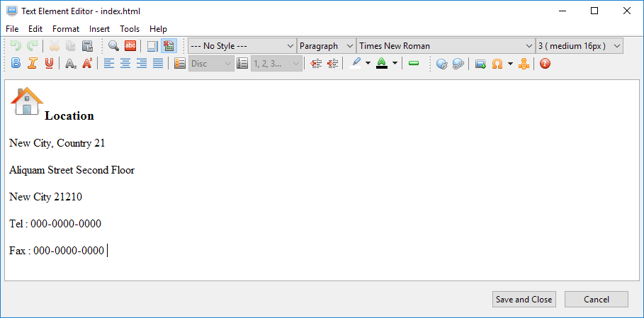
Task: Open the Paragraph format dropdown
Action: pos(327,46)
